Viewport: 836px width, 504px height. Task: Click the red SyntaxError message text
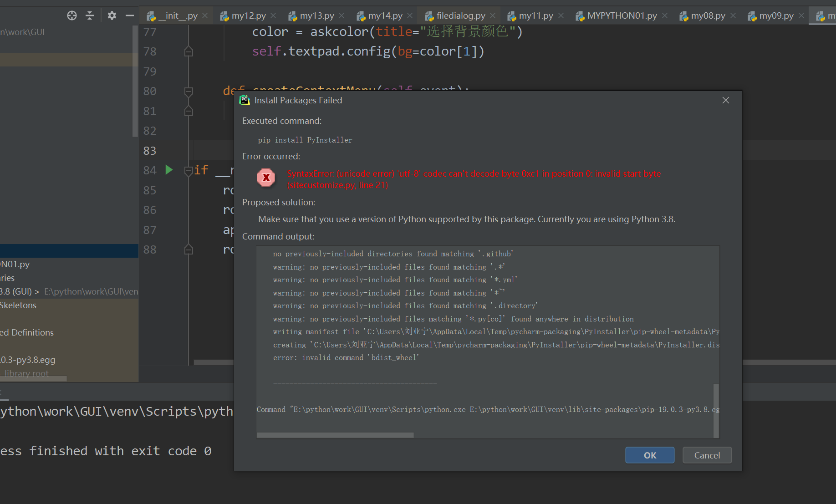(x=474, y=179)
